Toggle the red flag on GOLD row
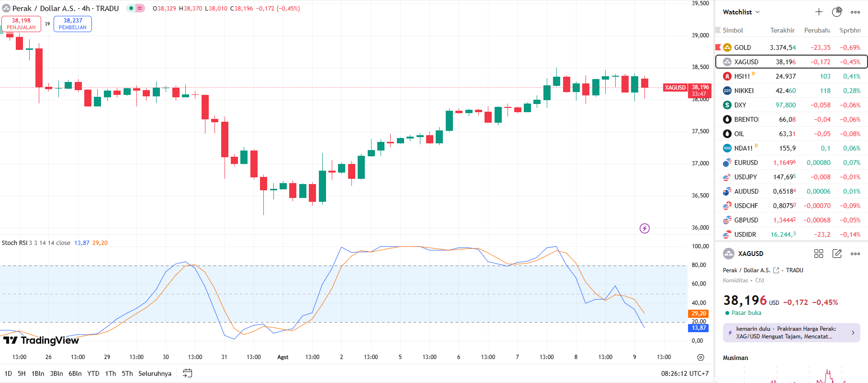The width and height of the screenshot is (868, 383). tap(718, 47)
